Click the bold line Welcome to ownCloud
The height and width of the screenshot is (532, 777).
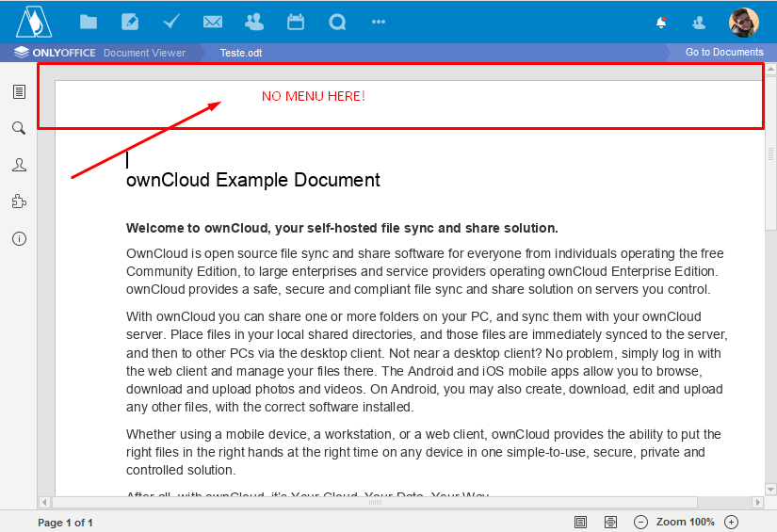342,228
